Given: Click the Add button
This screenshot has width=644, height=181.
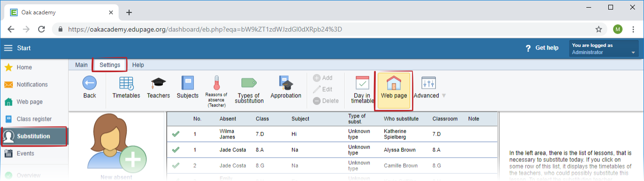Looking at the screenshot, I should point(323,78).
